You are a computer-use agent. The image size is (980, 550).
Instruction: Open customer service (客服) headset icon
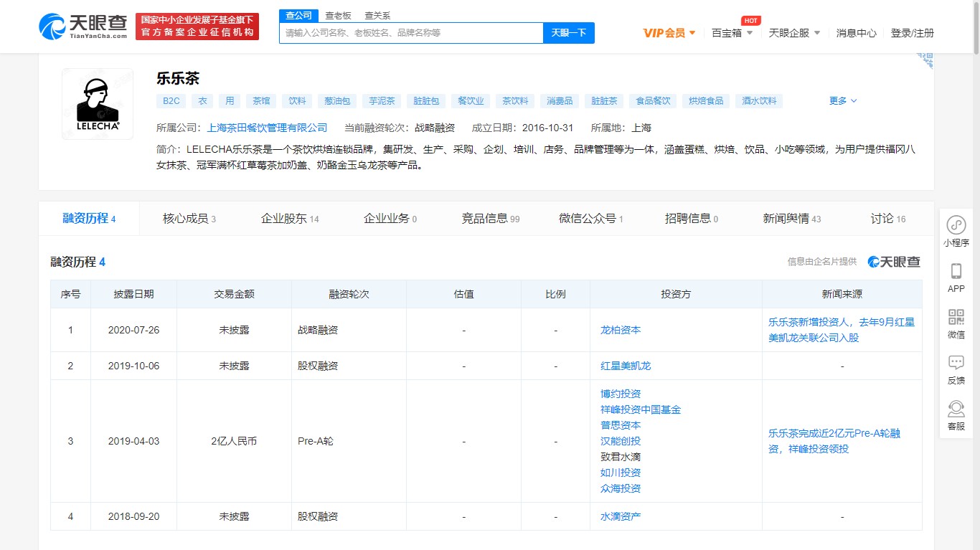pyautogui.click(x=956, y=409)
